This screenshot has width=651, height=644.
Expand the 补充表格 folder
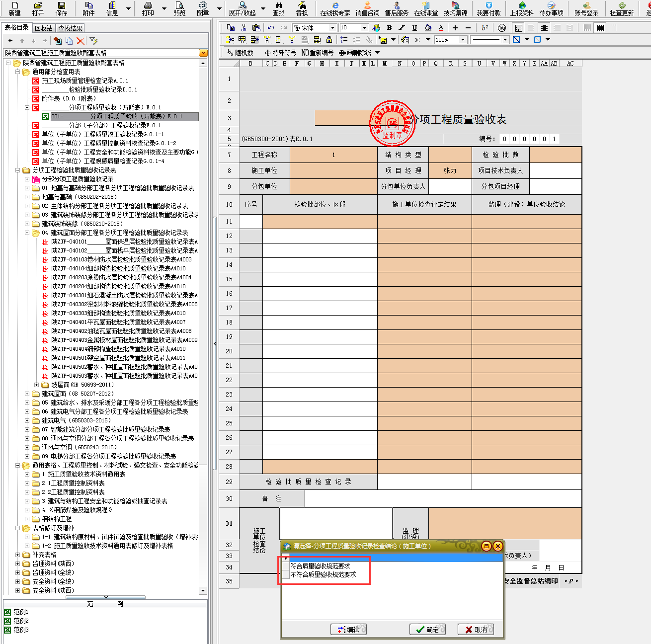click(x=18, y=555)
